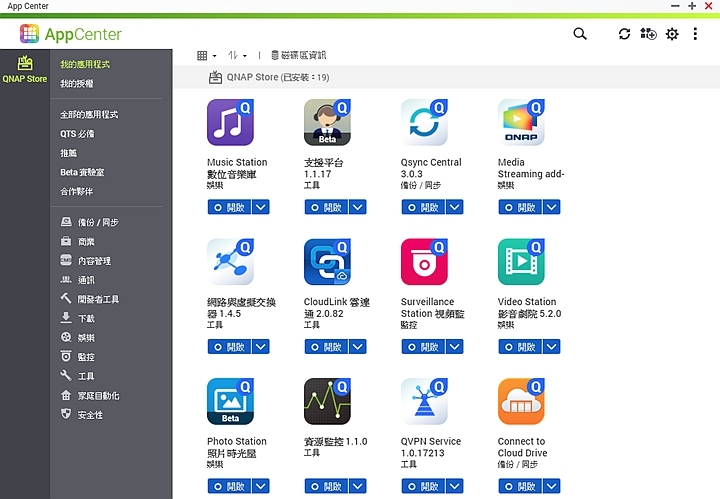
Task: Open 備份 / 同步 category in sidebar
Action: pos(90,222)
